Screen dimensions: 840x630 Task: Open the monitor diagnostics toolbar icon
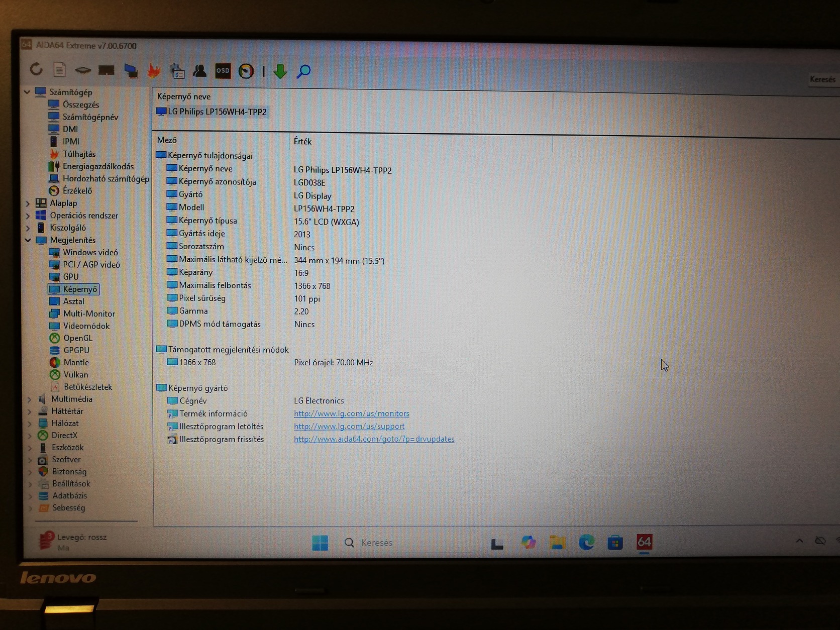coord(131,71)
